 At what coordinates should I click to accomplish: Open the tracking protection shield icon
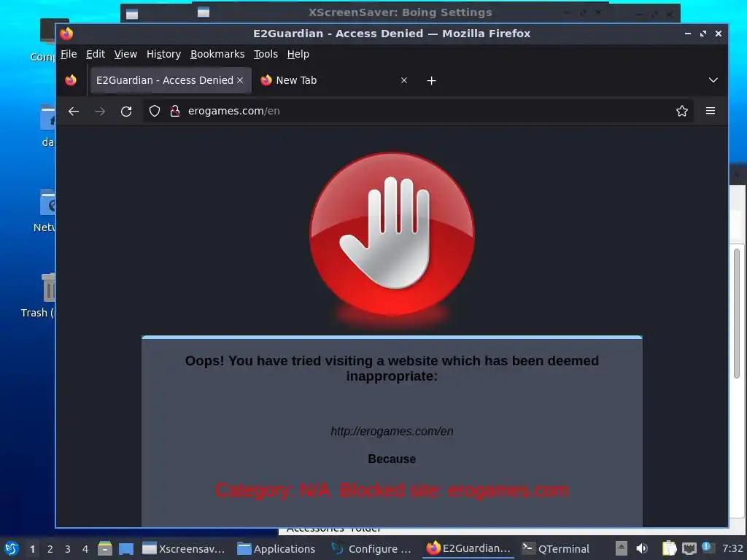click(x=155, y=111)
